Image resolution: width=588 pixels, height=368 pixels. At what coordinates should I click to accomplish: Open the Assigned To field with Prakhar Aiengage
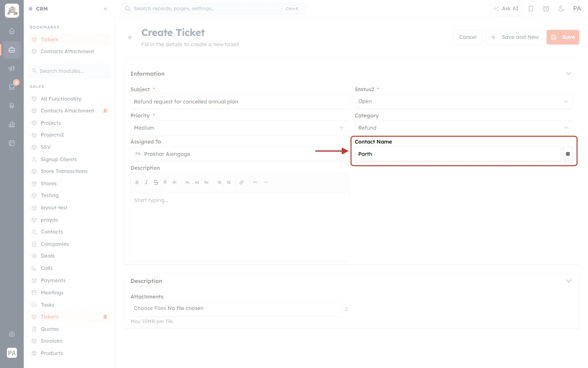tap(239, 154)
